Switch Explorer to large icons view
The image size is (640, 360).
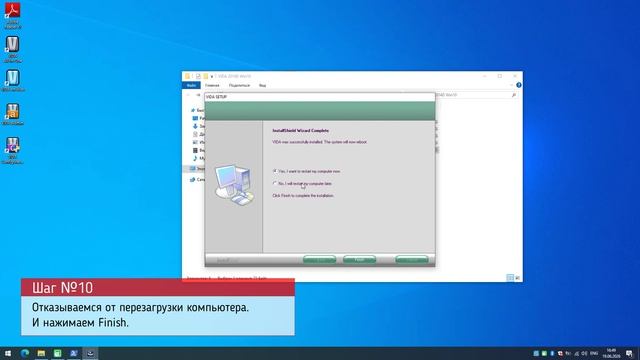tap(518, 278)
